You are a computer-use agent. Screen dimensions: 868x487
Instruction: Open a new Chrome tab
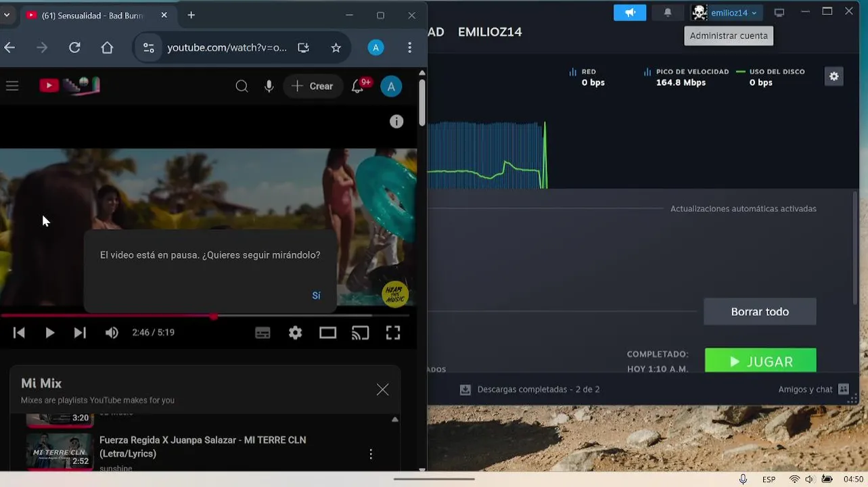[x=191, y=15]
